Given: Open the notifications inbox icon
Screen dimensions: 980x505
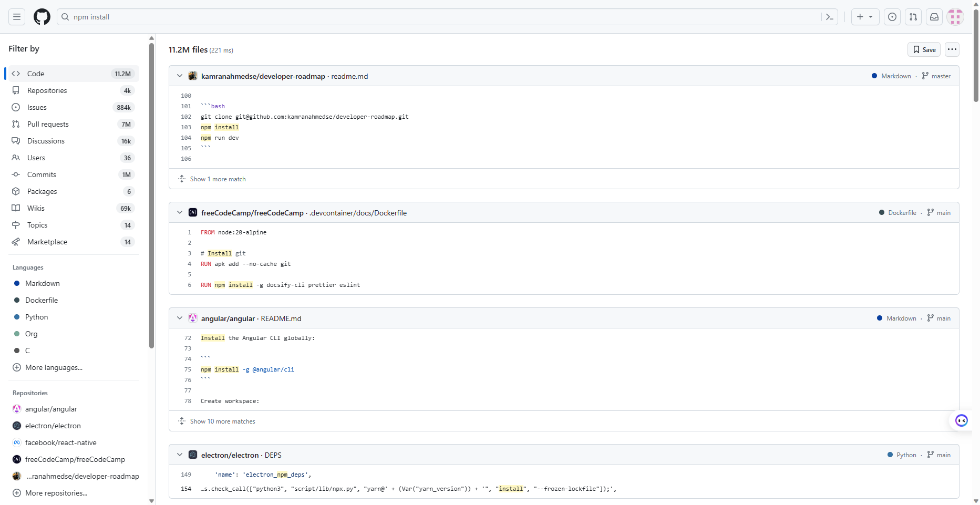Looking at the screenshot, I should click(x=934, y=17).
